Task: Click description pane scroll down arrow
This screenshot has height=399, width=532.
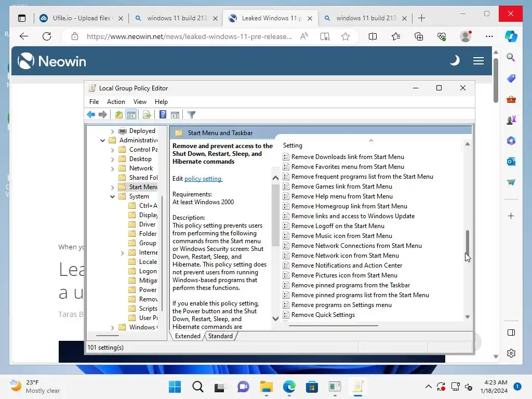Action: (275, 318)
